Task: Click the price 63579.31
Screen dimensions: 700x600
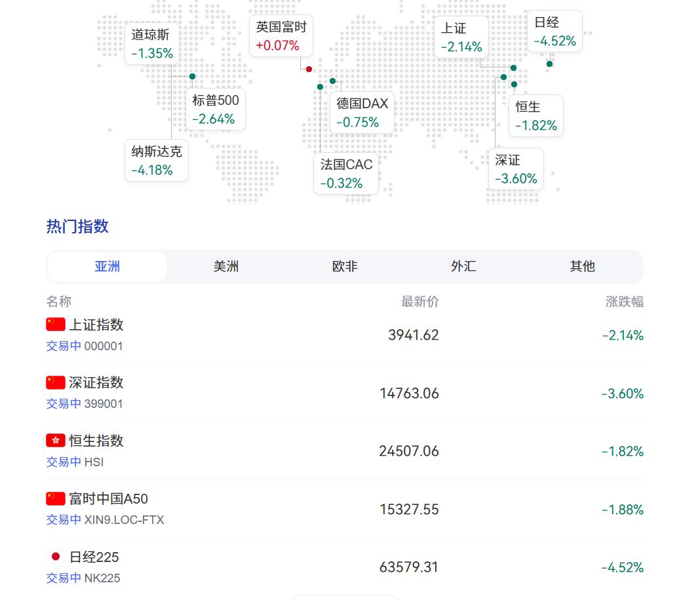Action: (x=409, y=567)
